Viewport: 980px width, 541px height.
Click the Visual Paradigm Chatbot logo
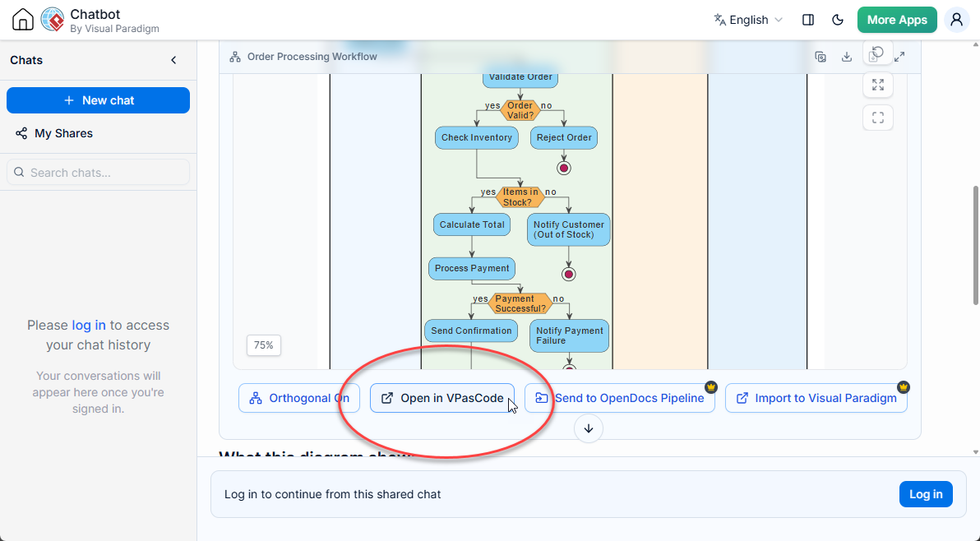click(53, 20)
